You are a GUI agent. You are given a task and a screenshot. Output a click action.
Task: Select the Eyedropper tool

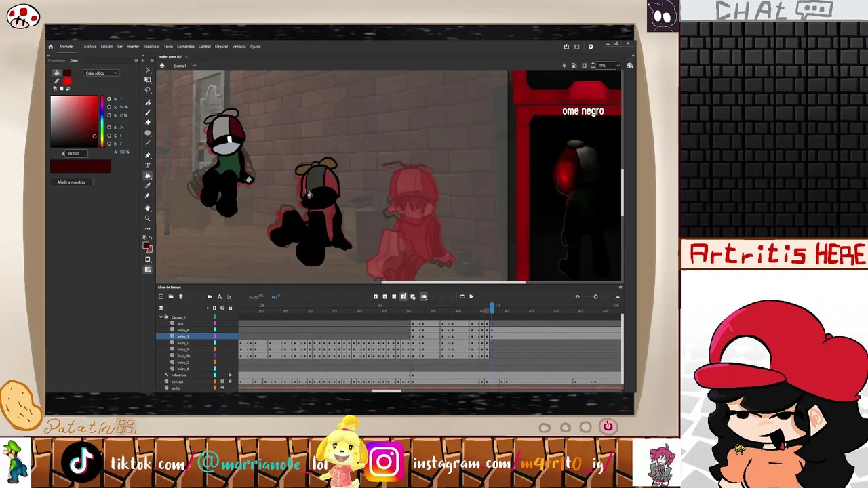(x=148, y=186)
